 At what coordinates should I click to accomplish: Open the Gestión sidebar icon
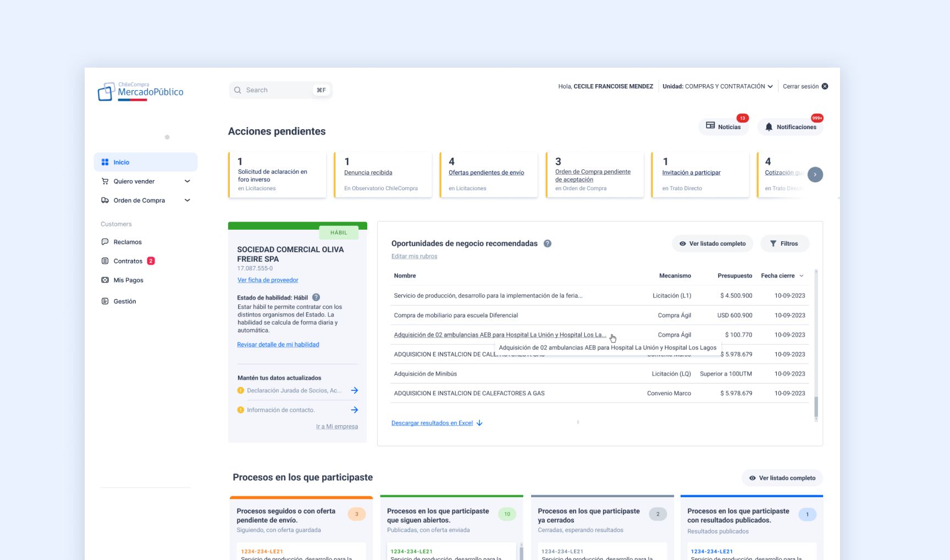coord(105,301)
